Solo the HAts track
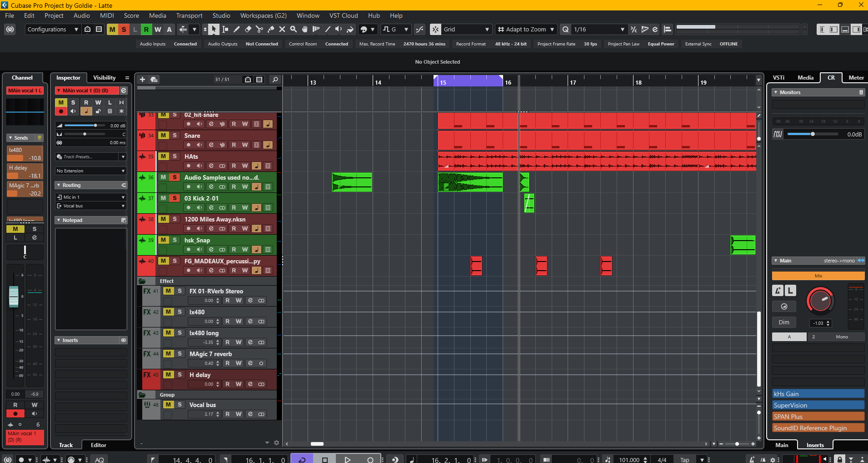The height and width of the screenshot is (463, 868). click(175, 156)
